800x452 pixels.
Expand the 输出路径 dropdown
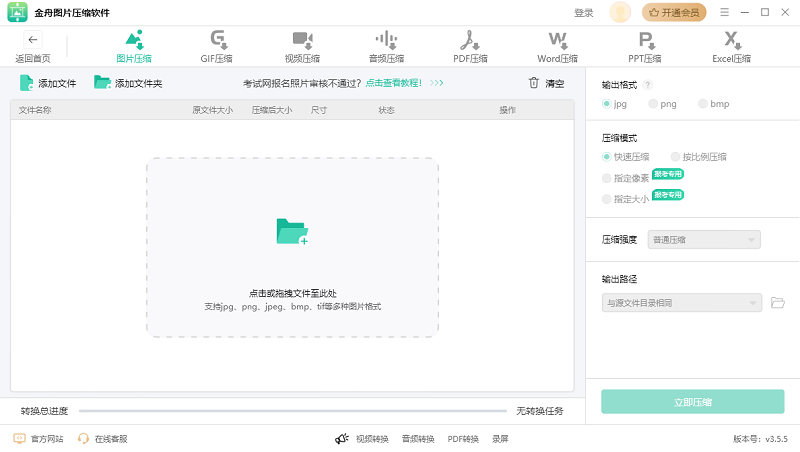pos(682,302)
